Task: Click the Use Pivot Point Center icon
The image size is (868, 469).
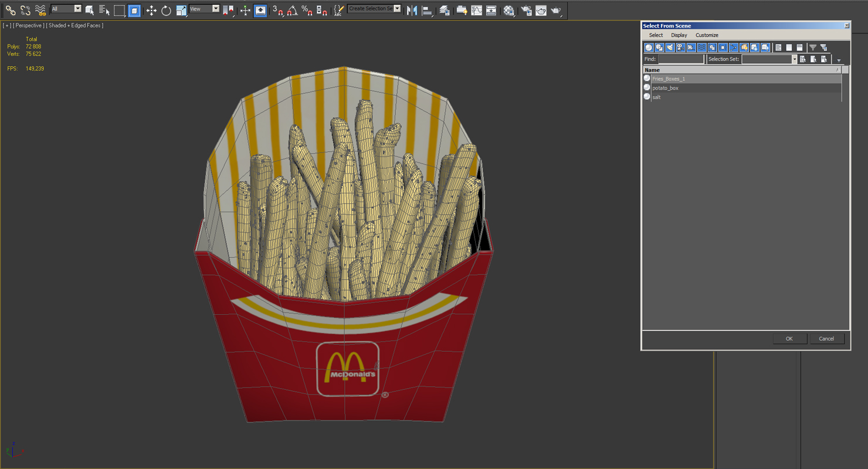Action: click(228, 10)
